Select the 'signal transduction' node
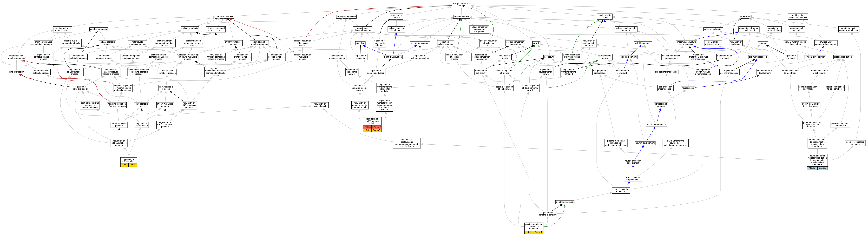Image resolution: width=868 pixels, height=236 pixels. pos(393,57)
